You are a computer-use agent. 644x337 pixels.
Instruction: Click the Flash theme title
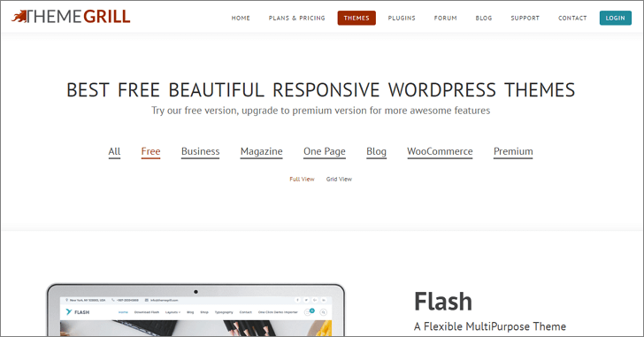(442, 302)
